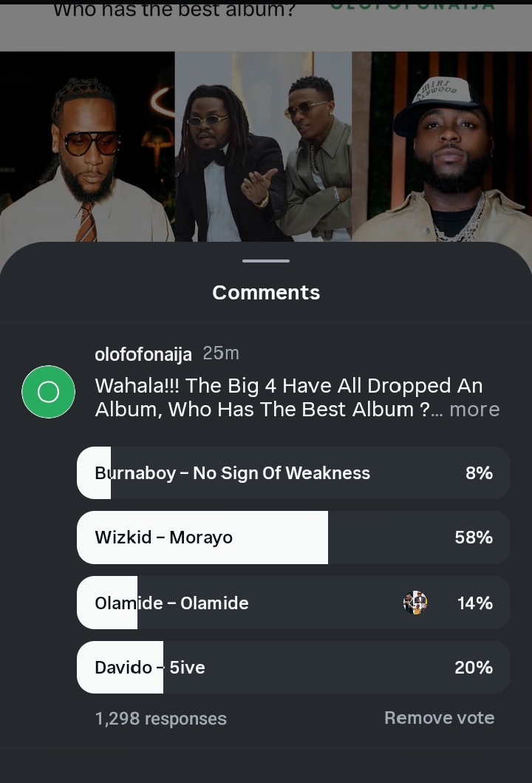This screenshot has height=783, width=532.
Task: Tap the 8% result on Burnaboy
Action: [x=479, y=472]
